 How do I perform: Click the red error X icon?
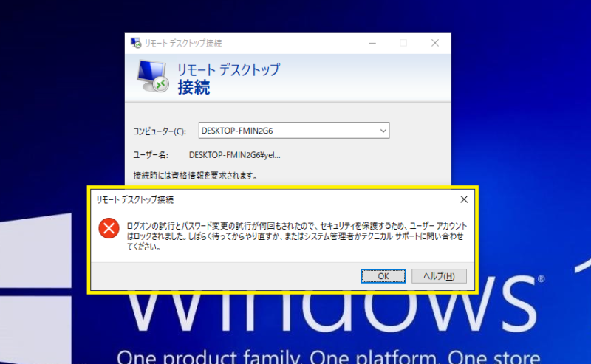pyautogui.click(x=109, y=229)
